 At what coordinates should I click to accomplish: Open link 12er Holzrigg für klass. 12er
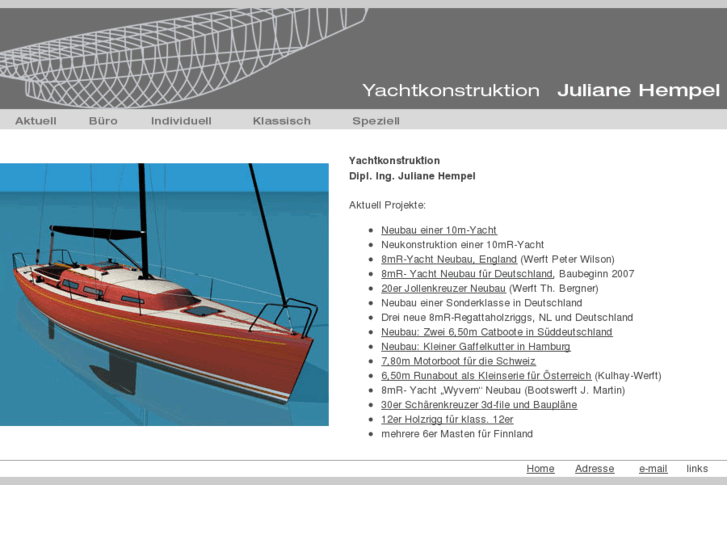[447, 419]
